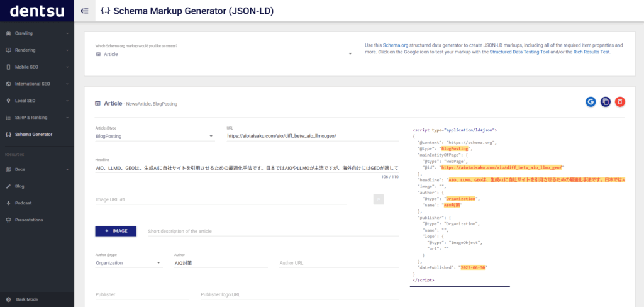The image size is (644, 307).
Task: Copy the JSON-LD markup with copy icon
Action: tap(606, 102)
